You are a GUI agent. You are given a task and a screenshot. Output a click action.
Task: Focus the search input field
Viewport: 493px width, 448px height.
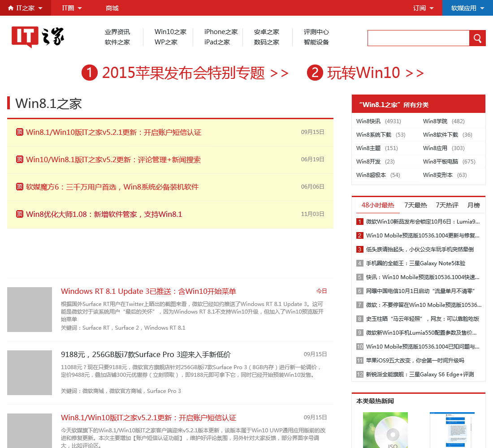(419, 39)
